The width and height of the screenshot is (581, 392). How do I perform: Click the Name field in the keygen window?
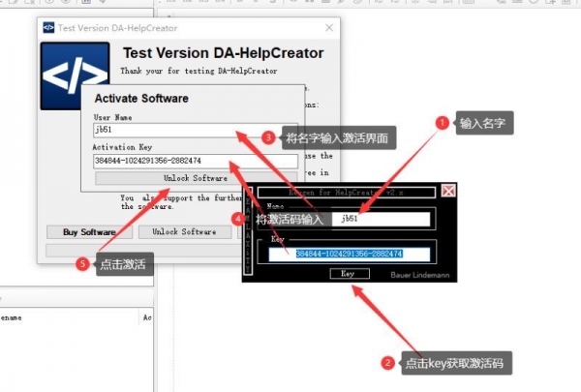pyautogui.click(x=381, y=219)
